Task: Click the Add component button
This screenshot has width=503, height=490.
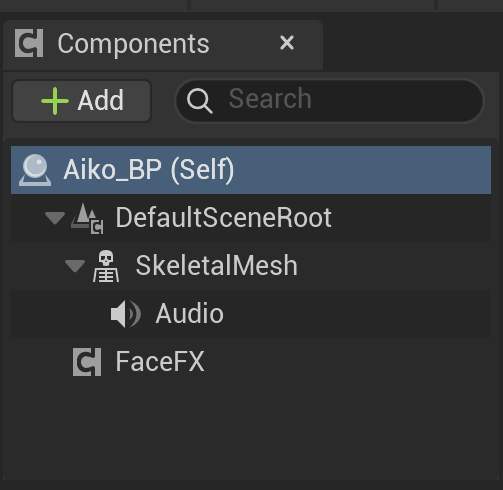Action: point(82,101)
